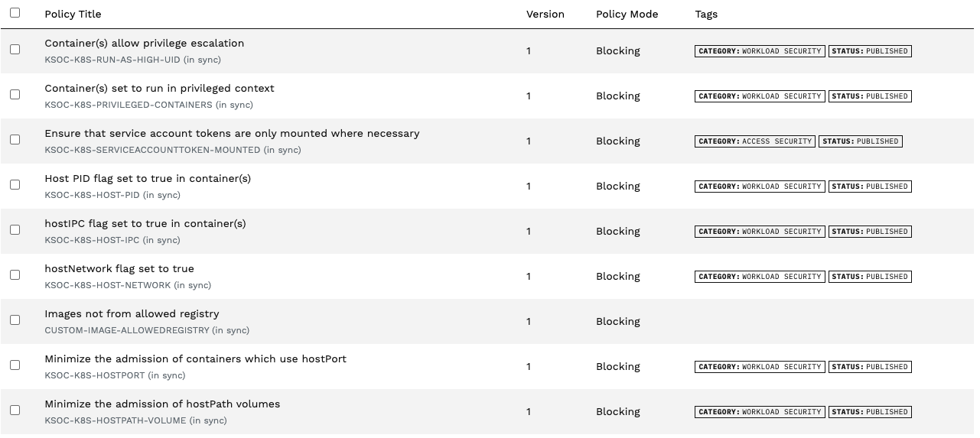The height and width of the screenshot is (438, 980).
Task: Open the Host PID flag policy title
Action: point(148,178)
